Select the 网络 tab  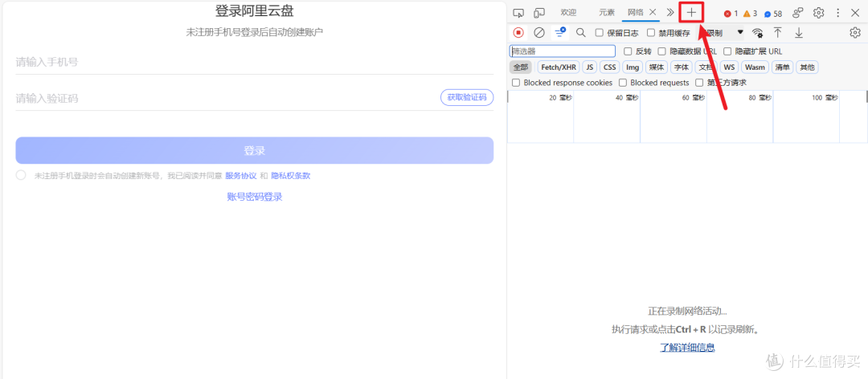(x=636, y=12)
